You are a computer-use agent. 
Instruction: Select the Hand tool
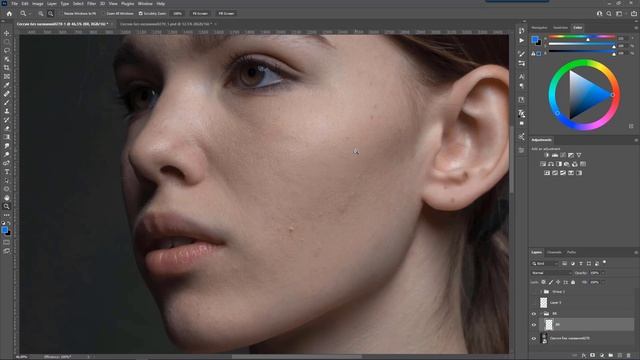click(x=7, y=198)
